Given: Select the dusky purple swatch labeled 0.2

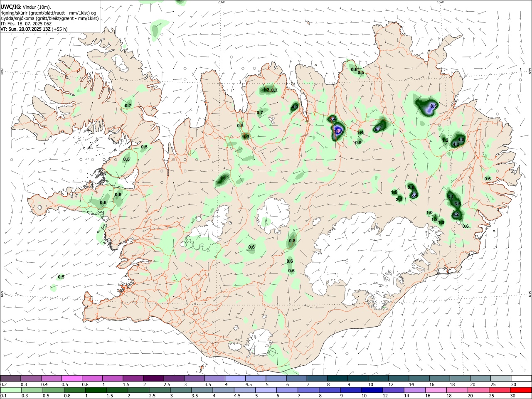Looking at the screenshot, I should click(11, 378).
